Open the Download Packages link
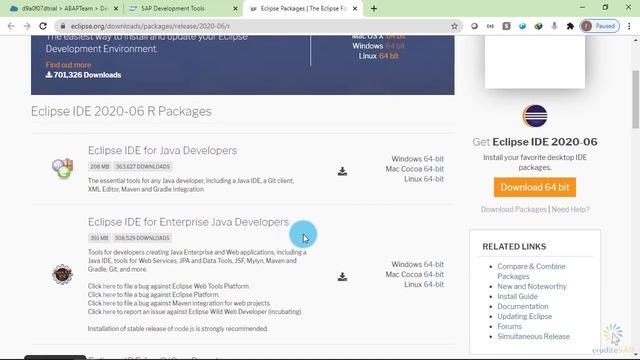640x360 pixels. tap(513, 209)
